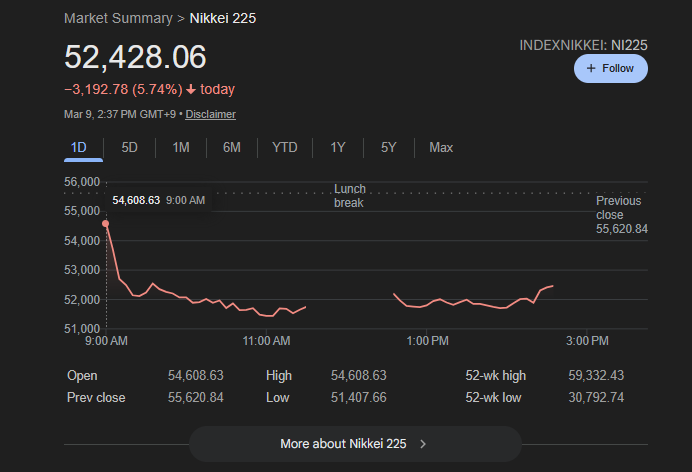The height and width of the screenshot is (472, 692).
Task: Click the opening price dot on the chart
Action: coord(106,223)
